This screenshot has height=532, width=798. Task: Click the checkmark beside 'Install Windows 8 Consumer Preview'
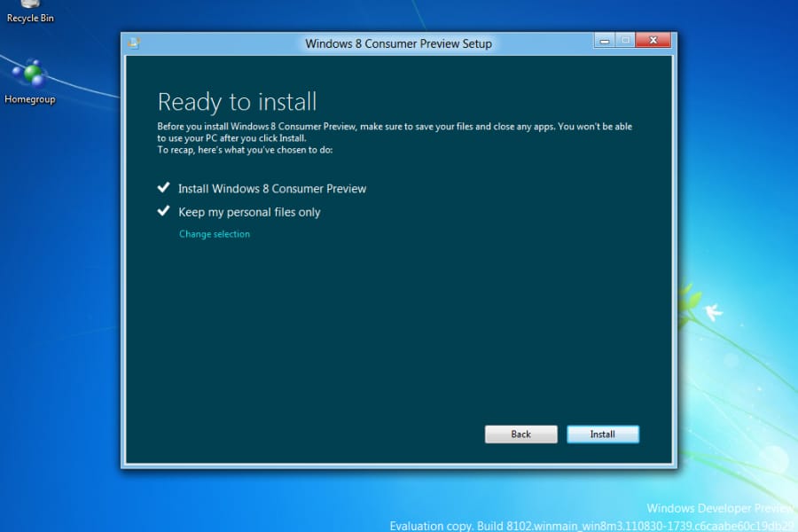coord(163,187)
